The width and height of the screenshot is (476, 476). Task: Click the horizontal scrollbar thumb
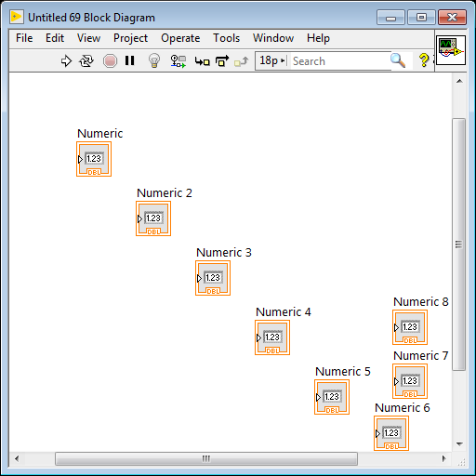(x=206, y=458)
